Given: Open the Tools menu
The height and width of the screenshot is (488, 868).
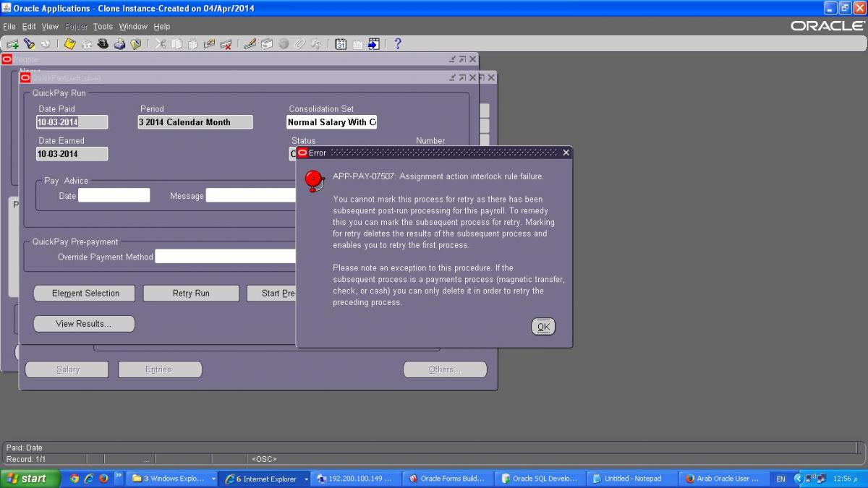Looking at the screenshot, I should point(103,27).
